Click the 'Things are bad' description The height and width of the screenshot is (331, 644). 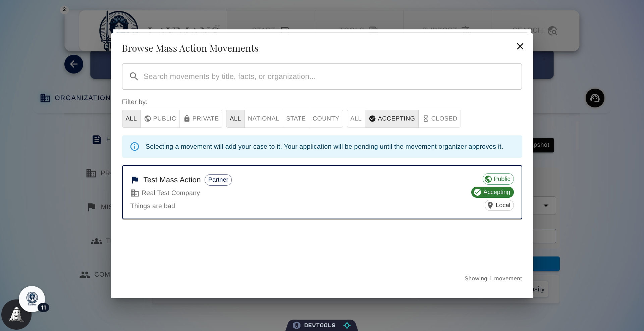click(x=153, y=206)
